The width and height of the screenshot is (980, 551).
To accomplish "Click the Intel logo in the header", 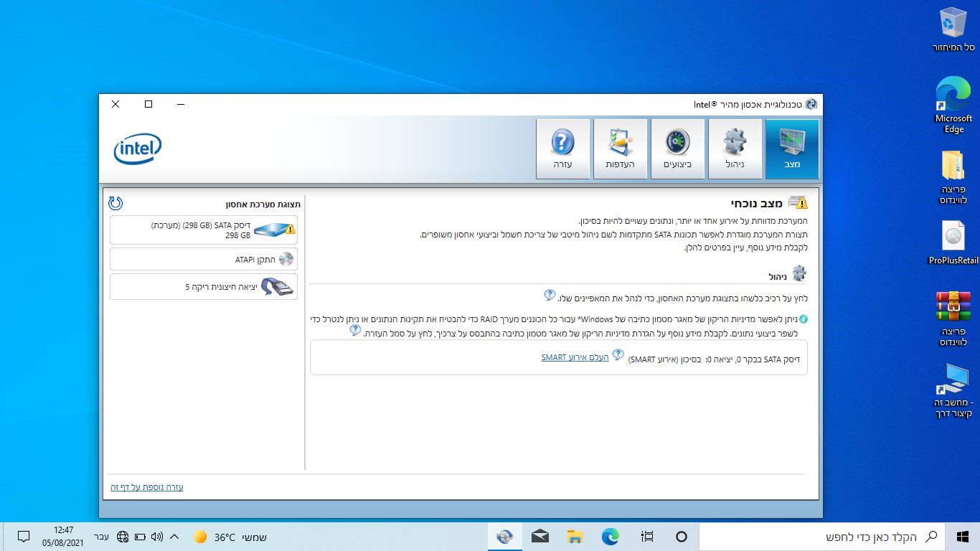I will point(138,149).
